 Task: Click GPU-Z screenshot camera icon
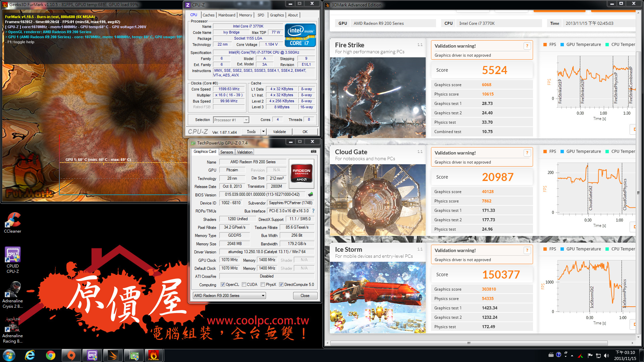pyautogui.click(x=314, y=152)
